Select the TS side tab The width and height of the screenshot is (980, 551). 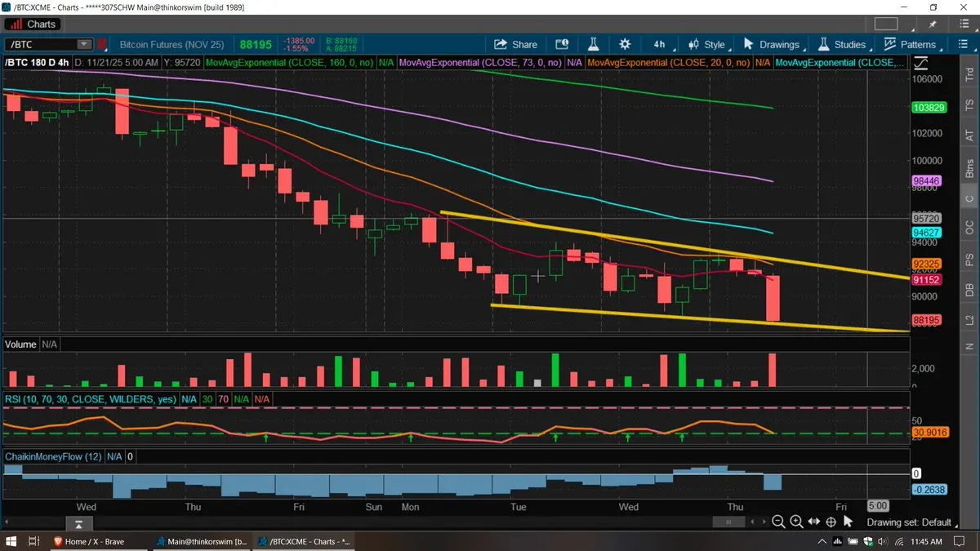[x=969, y=104]
